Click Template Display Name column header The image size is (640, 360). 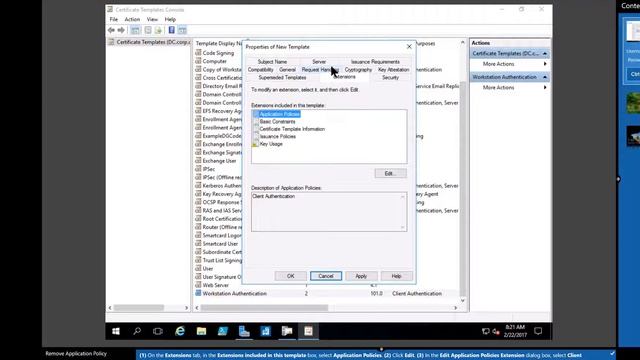218,43
